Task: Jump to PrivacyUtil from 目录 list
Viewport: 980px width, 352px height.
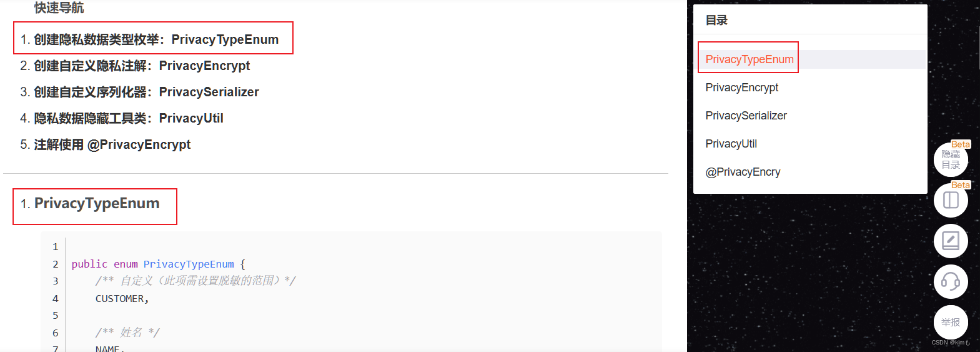Action: pyautogui.click(x=731, y=144)
